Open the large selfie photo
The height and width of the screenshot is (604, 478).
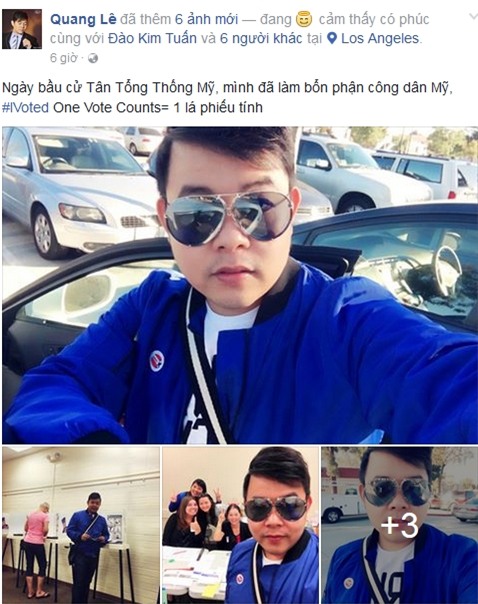tap(240, 285)
